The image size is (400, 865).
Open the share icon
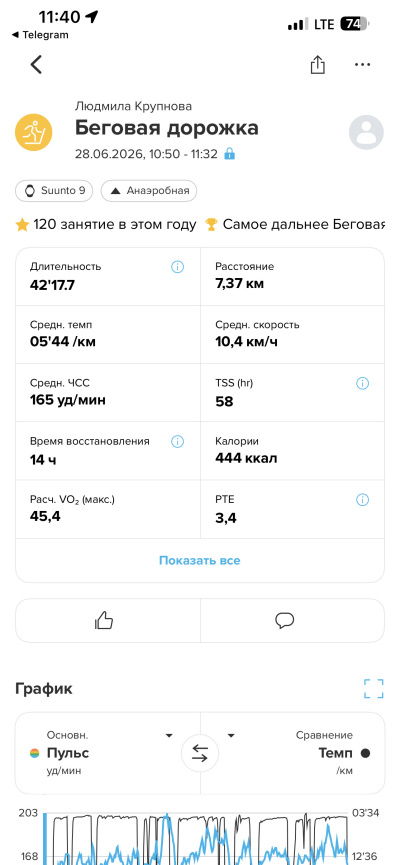(317, 65)
